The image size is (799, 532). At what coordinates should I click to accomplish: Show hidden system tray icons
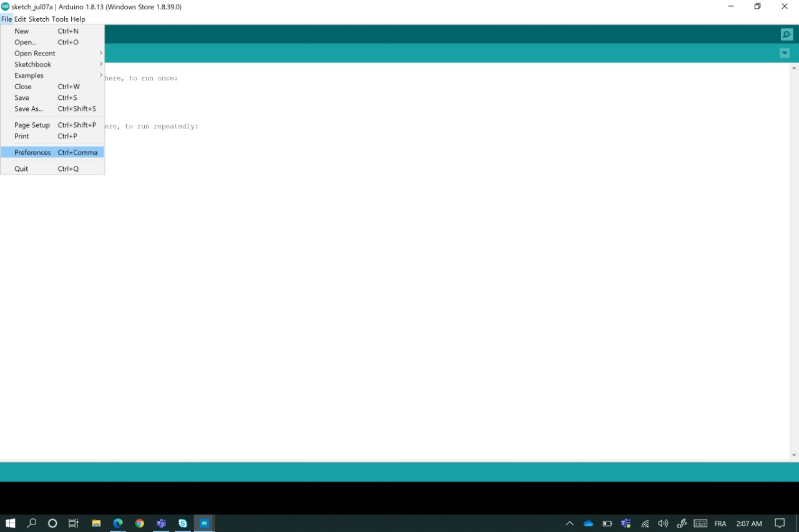coord(569,523)
